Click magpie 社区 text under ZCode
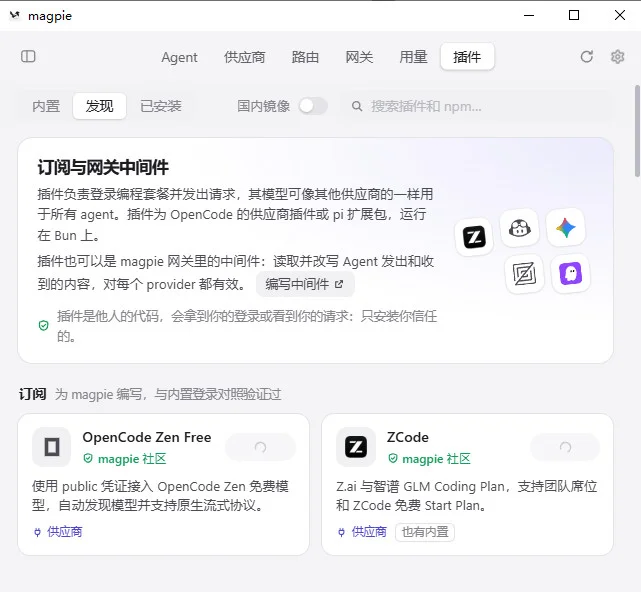 click(437, 459)
